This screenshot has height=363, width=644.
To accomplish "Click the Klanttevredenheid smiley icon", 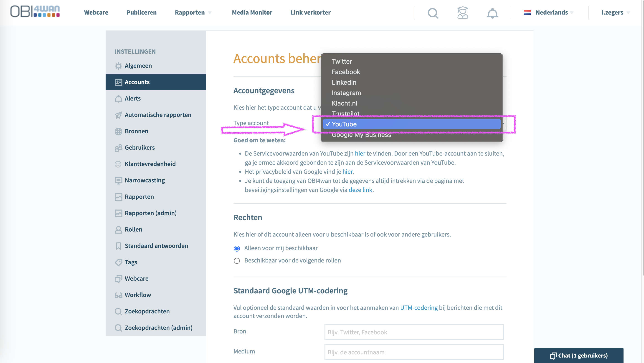I will click(118, 164).
